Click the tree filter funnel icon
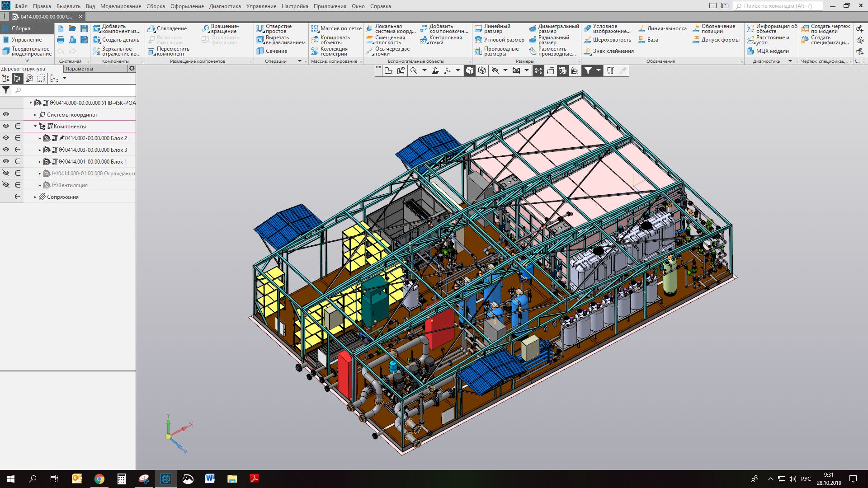Screen dimensions: 868x488 point(6,90)
